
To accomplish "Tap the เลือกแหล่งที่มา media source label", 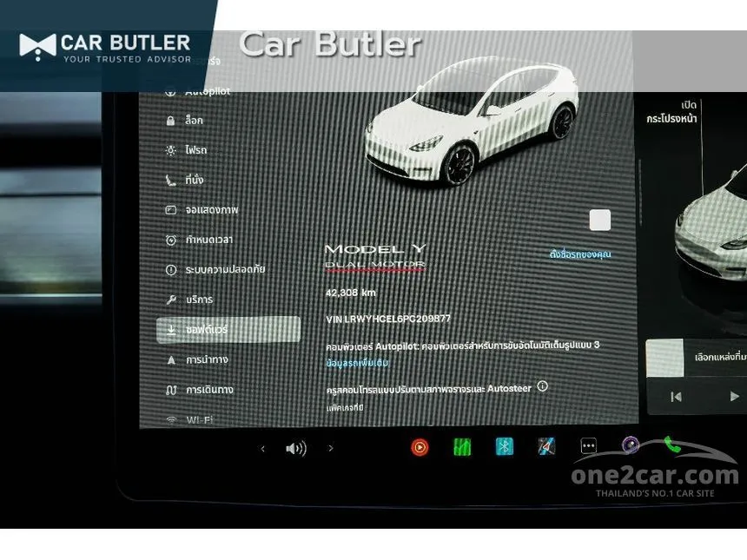I will 720,357.
